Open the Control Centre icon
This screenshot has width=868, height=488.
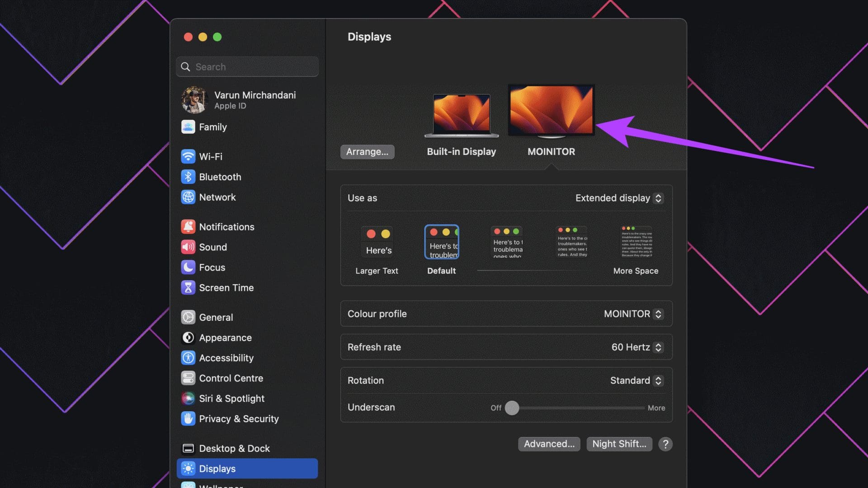[x=188, y=378]
